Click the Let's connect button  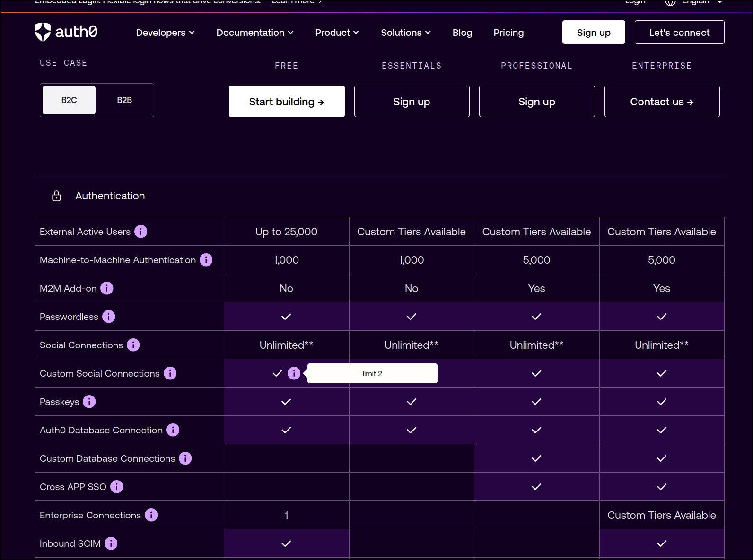point(680,32)
